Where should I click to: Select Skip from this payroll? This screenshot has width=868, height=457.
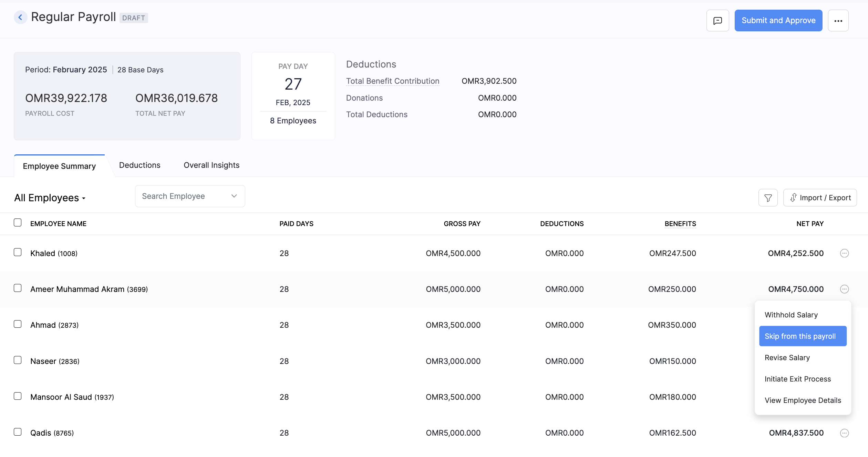pos(800,336)
